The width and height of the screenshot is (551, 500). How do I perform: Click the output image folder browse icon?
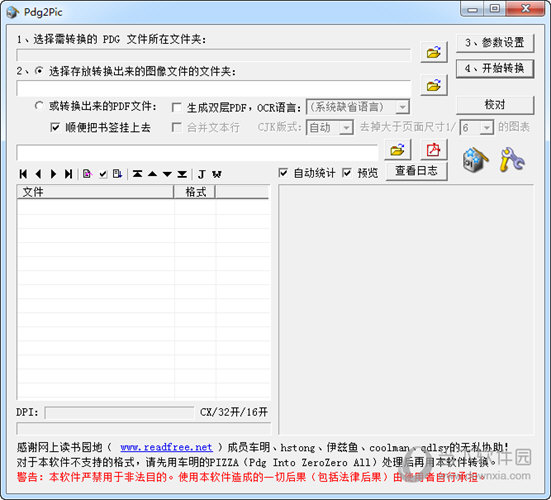[434, 85]
